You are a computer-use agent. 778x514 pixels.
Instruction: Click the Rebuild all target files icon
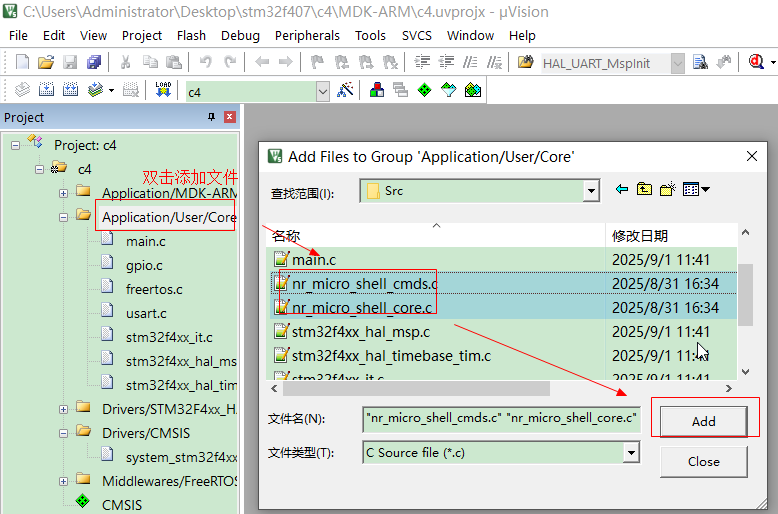coord(70,90)
